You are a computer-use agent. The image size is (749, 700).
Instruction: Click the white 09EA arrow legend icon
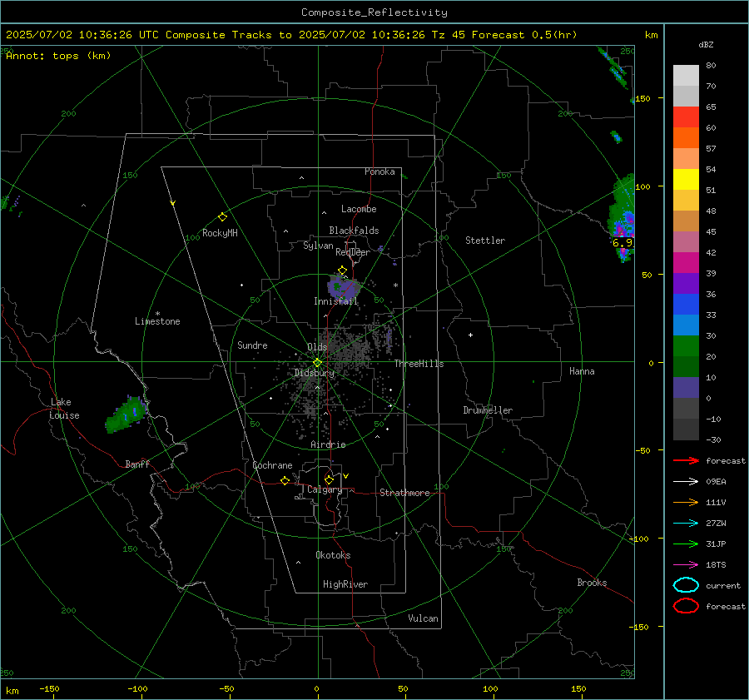tap(686, 482)
